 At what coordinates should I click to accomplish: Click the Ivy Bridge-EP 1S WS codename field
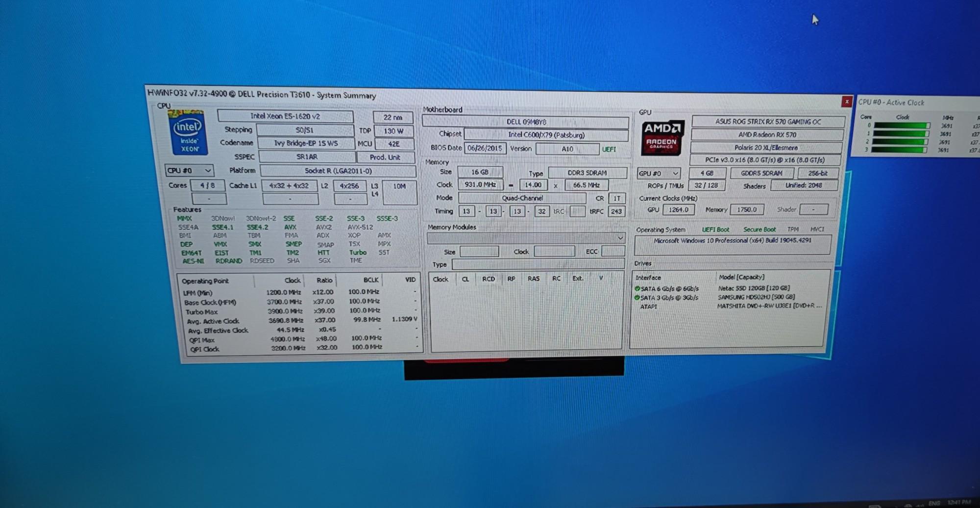point(306,143)
